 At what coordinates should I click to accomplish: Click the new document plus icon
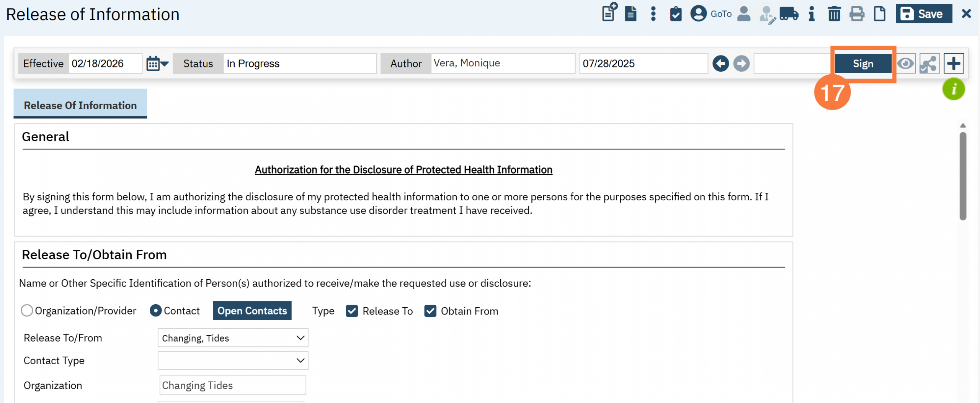point(609,13)
